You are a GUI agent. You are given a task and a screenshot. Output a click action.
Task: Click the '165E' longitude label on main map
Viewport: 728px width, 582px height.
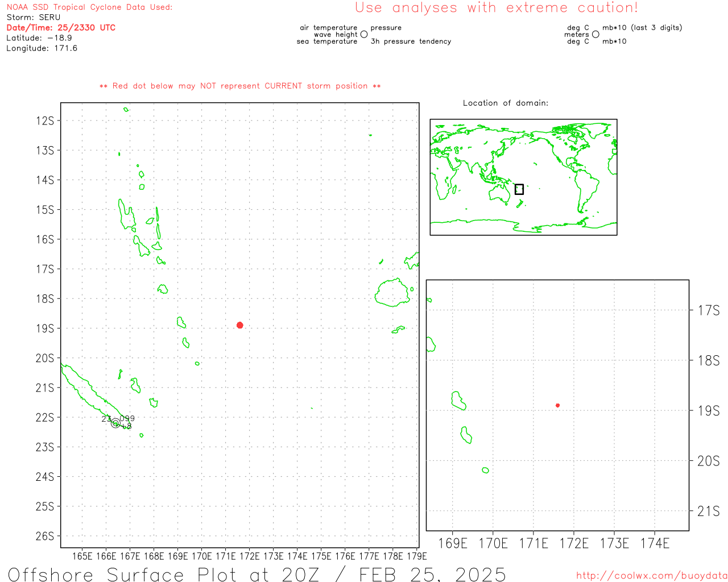click(82, 556)
